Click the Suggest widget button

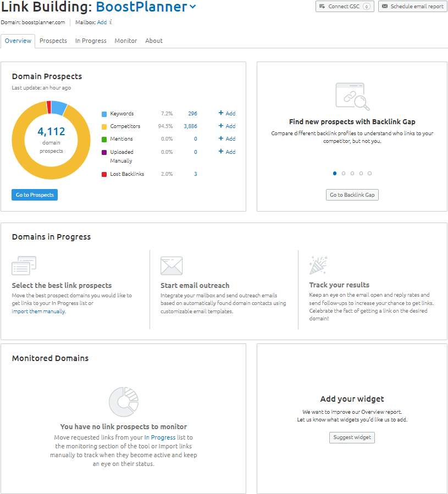(x=352, y=437)
